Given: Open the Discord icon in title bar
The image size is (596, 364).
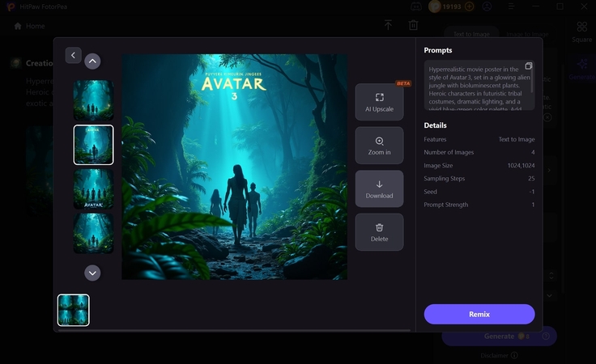Looking at the screenshot, I should pos(416,6).
